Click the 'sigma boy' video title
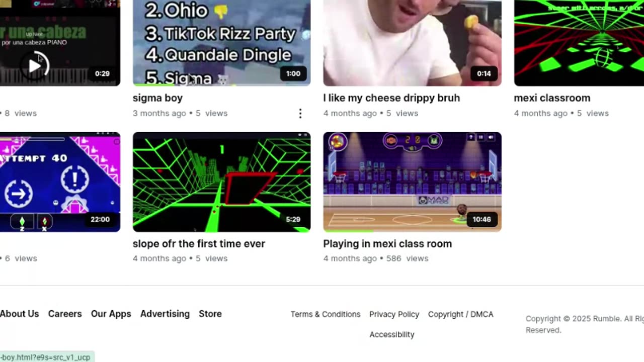Screen dimensions: 644x362 157,98
